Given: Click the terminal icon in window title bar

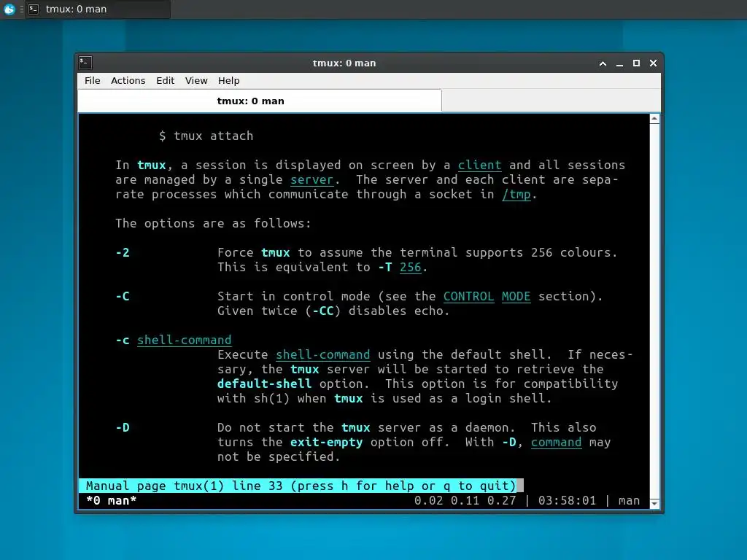Looking at the screenshot, I should click(x=86, y=63).
